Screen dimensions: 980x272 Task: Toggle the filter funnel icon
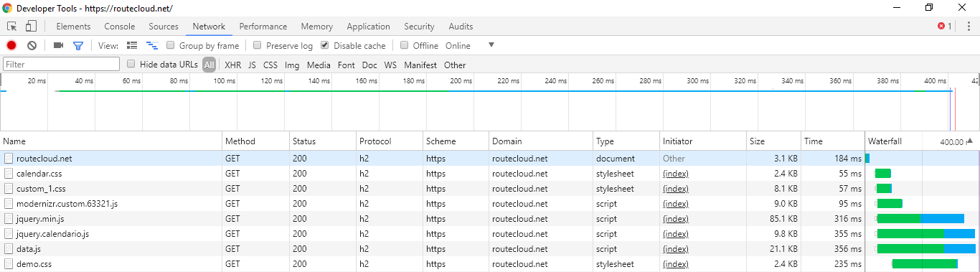78,45
